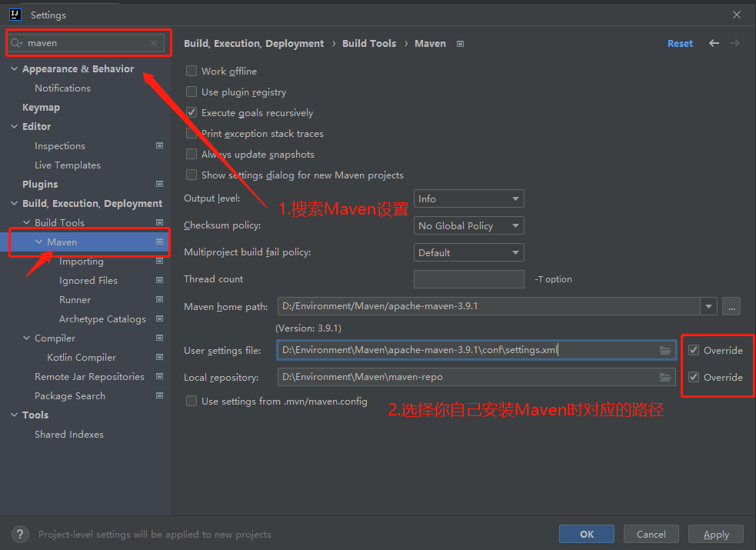
Task: Enable Use plugin registry checkbox
Action: coord(191,92)
